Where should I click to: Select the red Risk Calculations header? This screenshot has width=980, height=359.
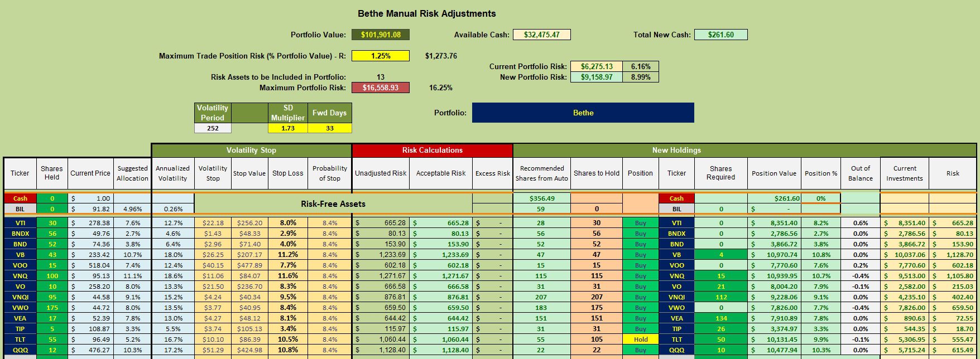pyautogui.click(x=433, y=150)
